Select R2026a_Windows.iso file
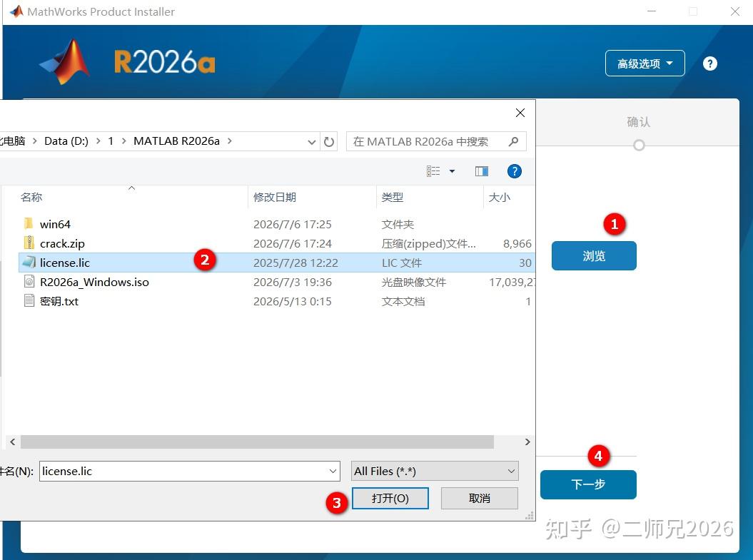The width and height of the screenshot is (753, 560). pyautogui.click(x=95, y=282)
